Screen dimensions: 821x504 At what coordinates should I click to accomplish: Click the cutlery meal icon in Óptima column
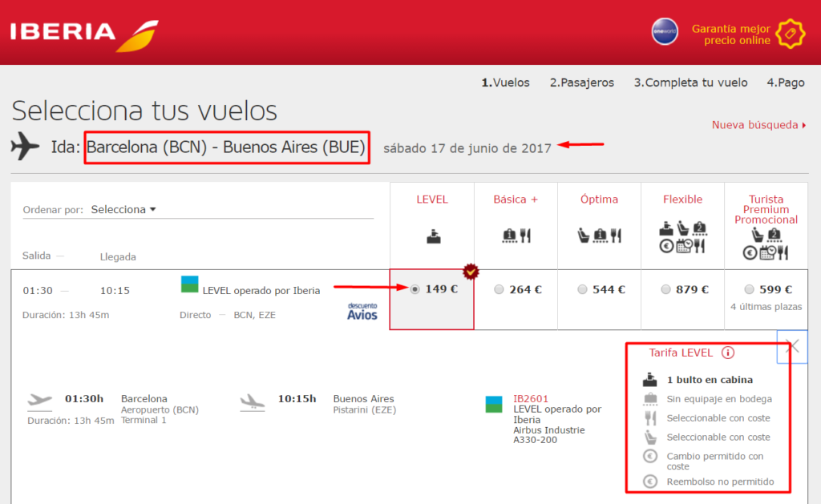click(617, 235)
